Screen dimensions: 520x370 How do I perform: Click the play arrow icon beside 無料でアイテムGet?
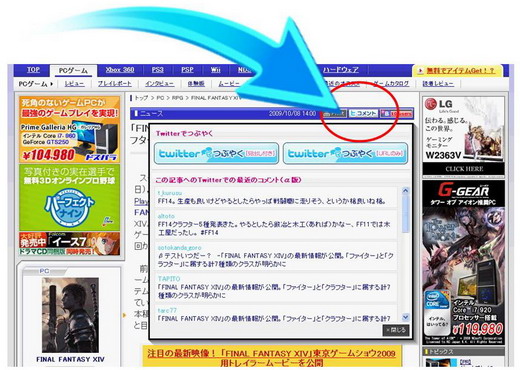pos(420,71)
